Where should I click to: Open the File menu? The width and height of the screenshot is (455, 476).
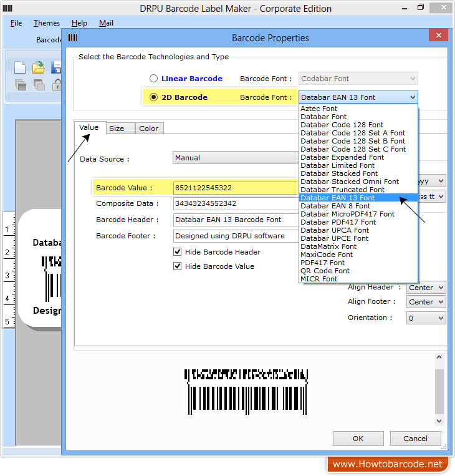[x=16, y=23]
